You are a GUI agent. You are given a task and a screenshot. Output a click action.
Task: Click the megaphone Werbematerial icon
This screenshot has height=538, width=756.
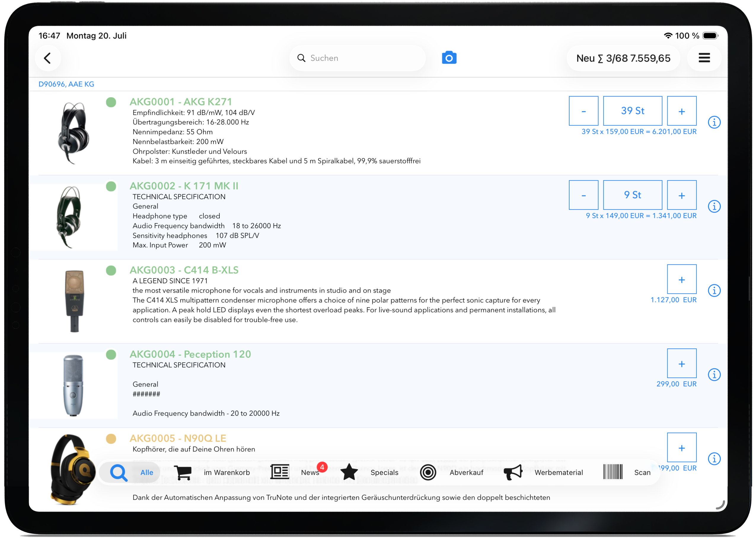click(513, 473)
